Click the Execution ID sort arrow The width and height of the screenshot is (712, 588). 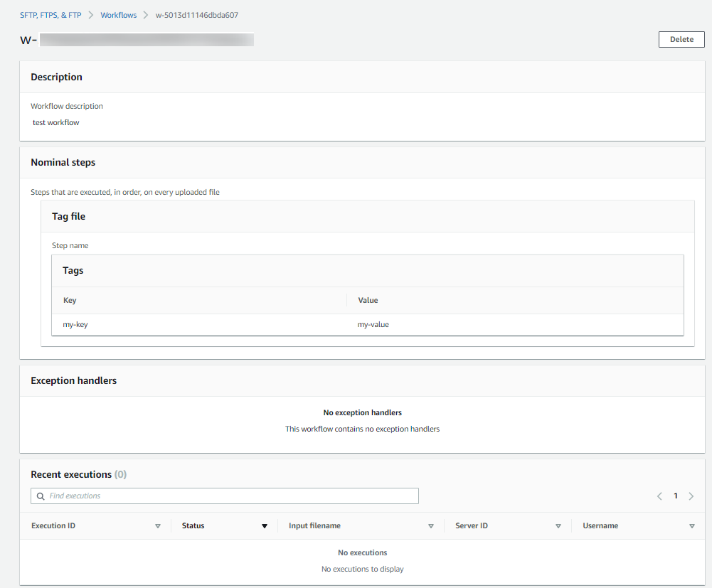[x=158, y=526]
